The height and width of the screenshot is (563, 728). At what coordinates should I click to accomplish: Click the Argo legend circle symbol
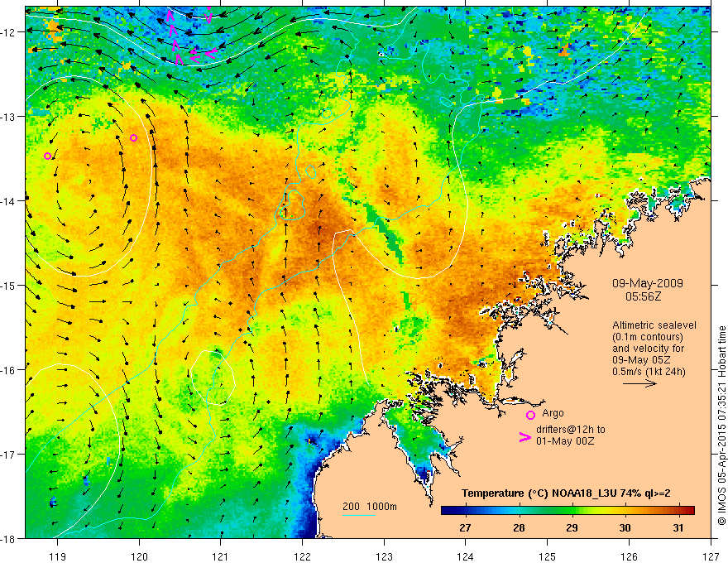(530, 415)
